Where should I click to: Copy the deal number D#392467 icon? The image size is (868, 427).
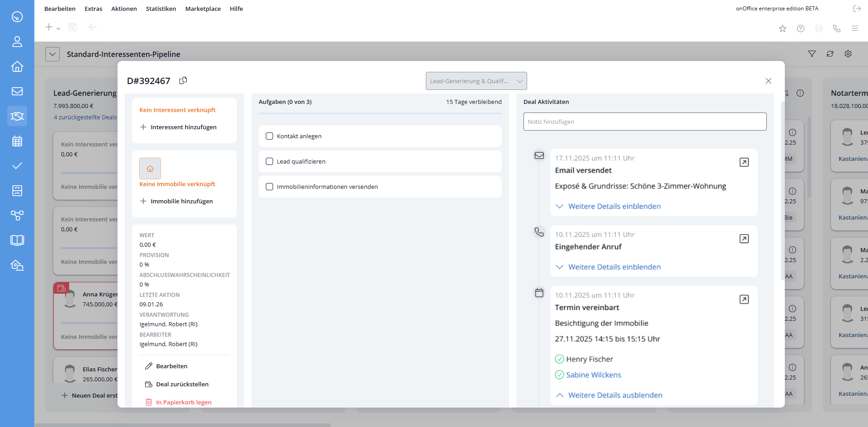click(183, 80)
